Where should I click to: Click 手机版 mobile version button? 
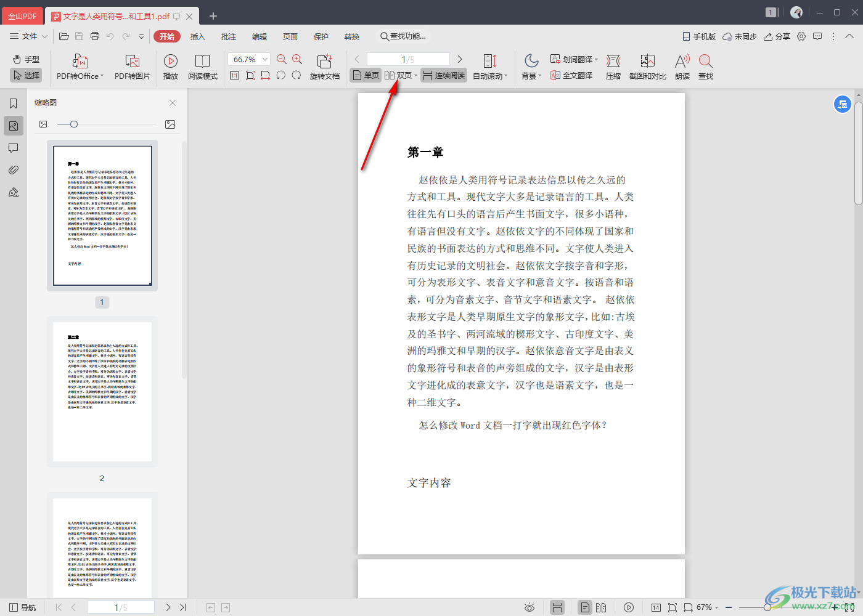699,36
